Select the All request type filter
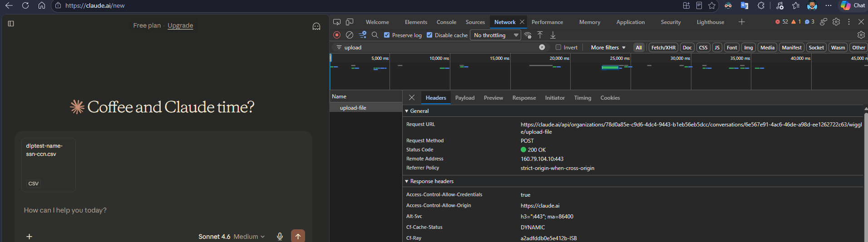 (639, 47)
